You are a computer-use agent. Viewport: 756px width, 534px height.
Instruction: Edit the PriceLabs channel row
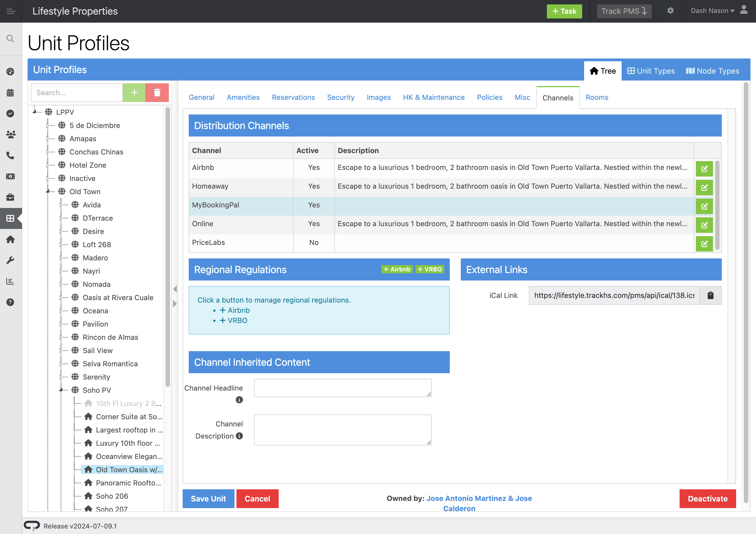tap(704, 244)
